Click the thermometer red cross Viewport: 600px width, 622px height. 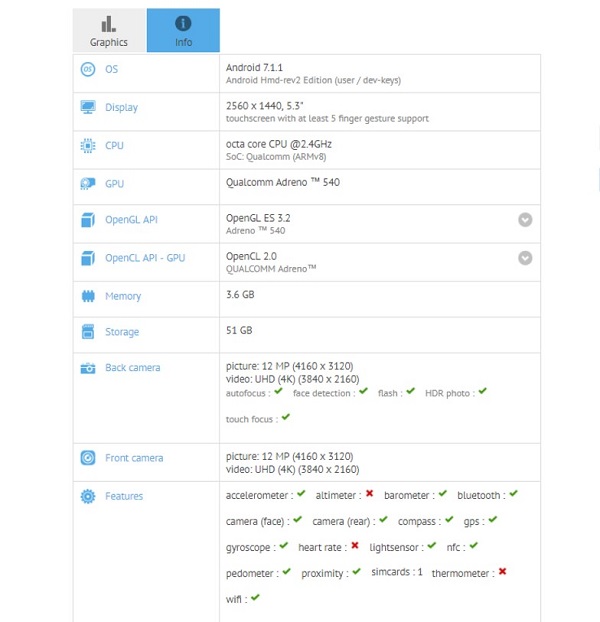[502, 571]
